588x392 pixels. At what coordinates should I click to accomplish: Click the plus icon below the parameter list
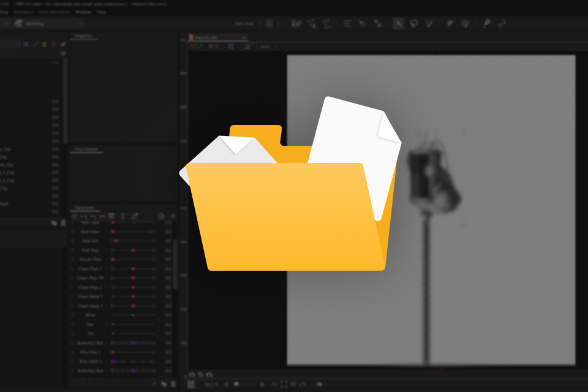pyautogui.click(x=154, y=384)
